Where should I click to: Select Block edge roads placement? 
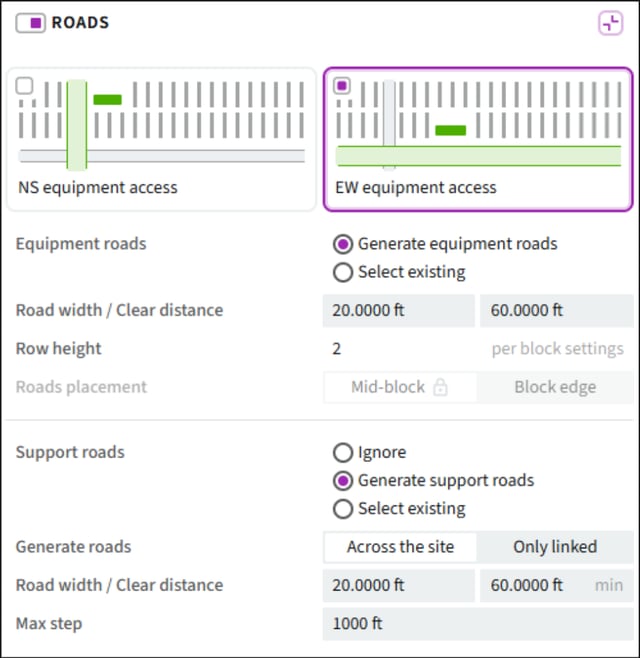click(x=555, y=387)
